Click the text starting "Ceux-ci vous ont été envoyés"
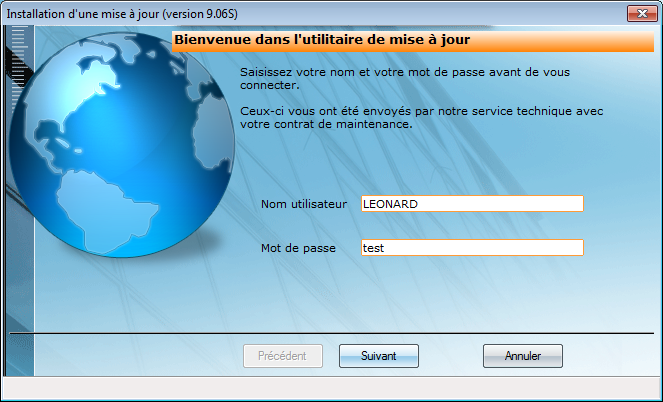The image size is (663, 402). tap(422, 118)
